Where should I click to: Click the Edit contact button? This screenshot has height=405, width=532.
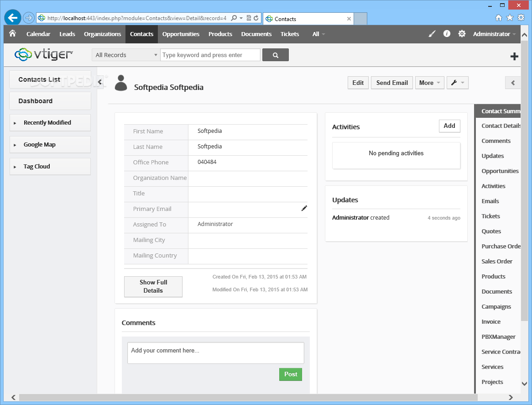pyautogui.click(x=358, y=83)
